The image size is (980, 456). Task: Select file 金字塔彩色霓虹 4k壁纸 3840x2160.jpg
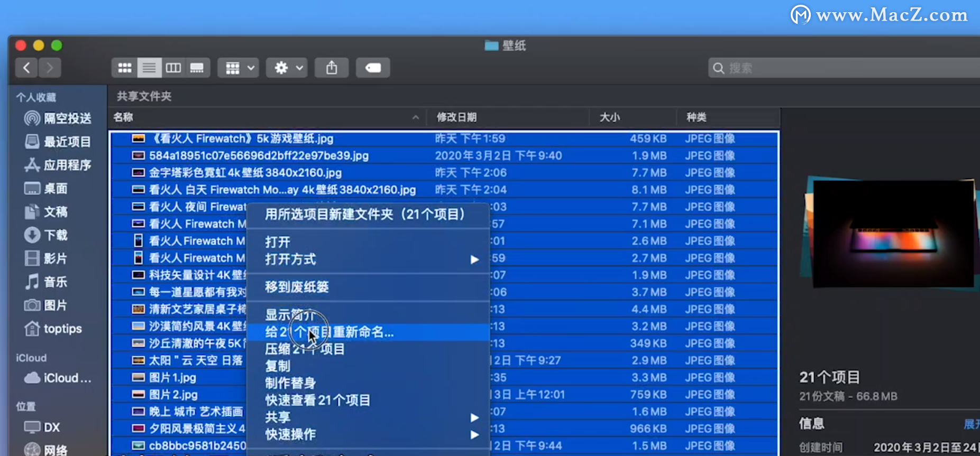(444, 173)
